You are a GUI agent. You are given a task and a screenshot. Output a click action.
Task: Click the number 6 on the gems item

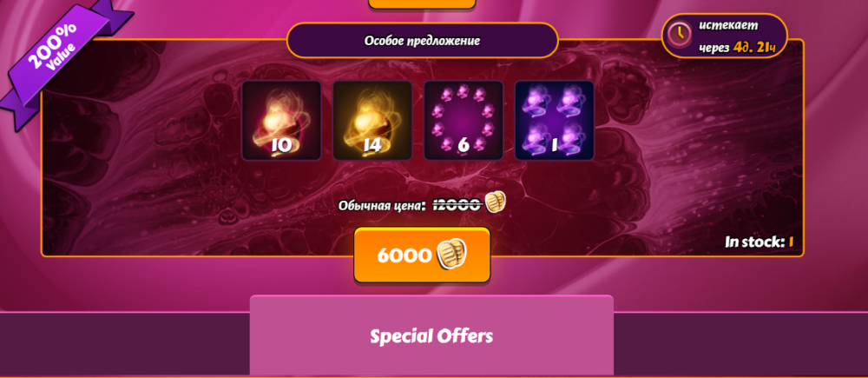(464, 144)
